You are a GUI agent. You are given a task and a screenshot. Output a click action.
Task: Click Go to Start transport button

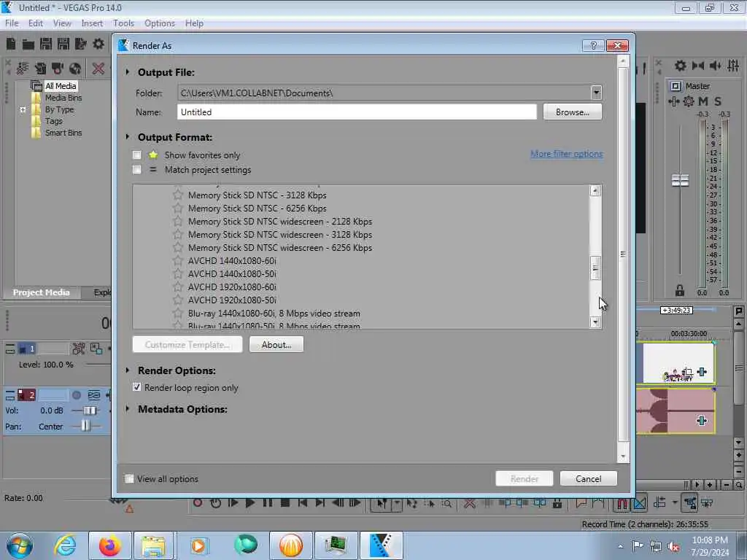coord(303,503)
